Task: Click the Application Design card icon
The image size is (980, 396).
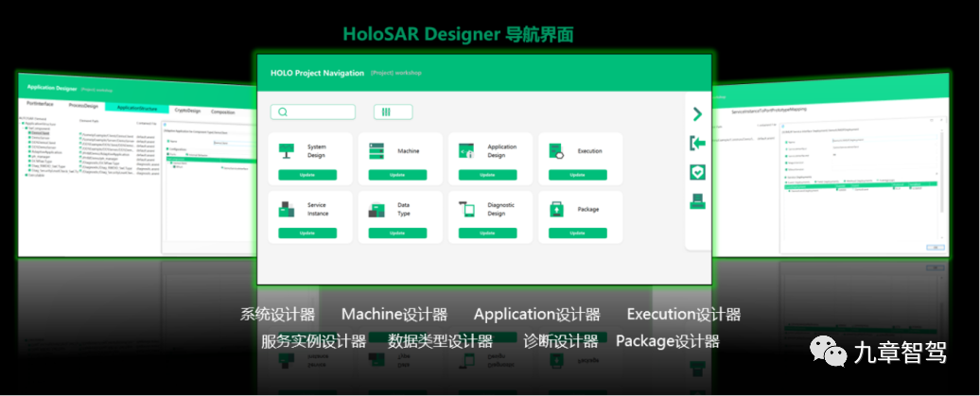Action: pos(466,150)
